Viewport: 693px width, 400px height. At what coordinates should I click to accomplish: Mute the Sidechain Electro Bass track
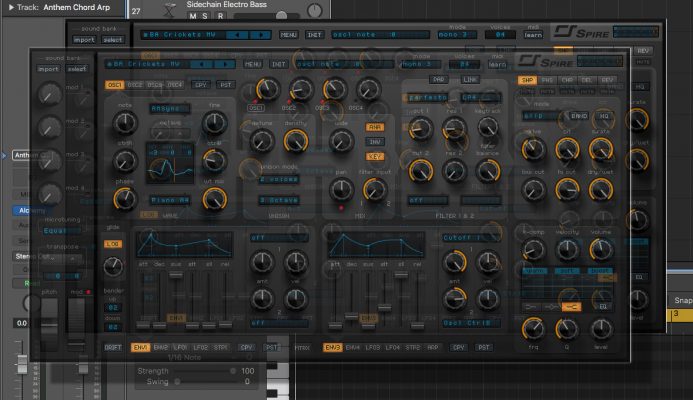click(194, 18)
